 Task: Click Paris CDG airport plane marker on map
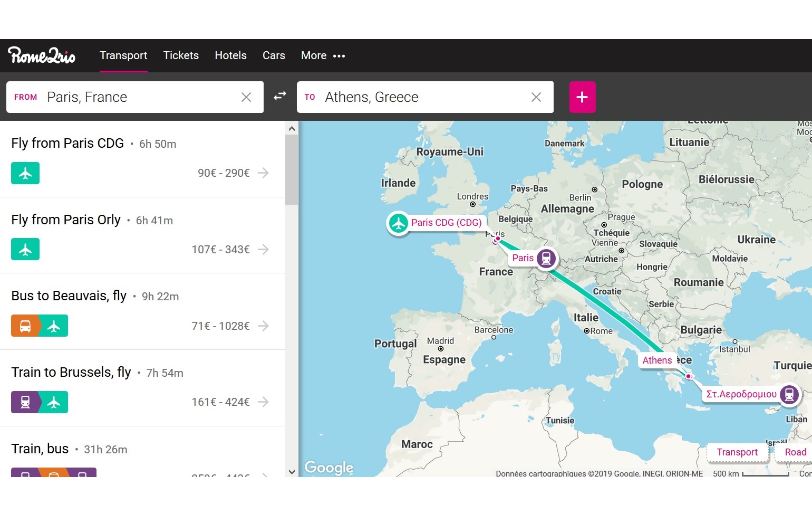click(399, 223)
